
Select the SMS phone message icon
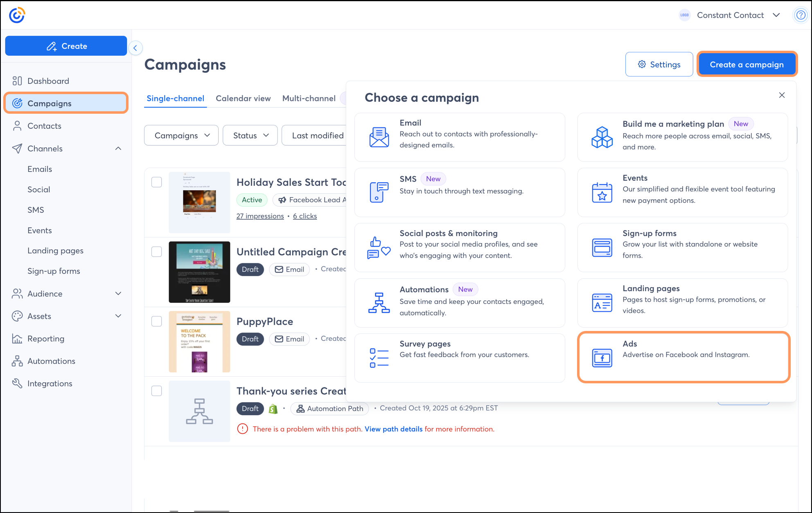click(x=379, y=192)
